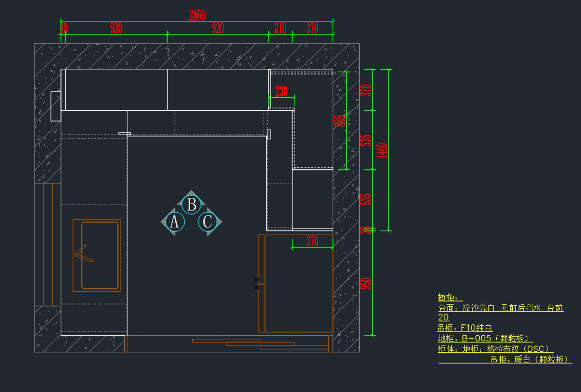Select the 柜体：地柜：格拉布纹 annotation line
This screenshot has width=581, height=392.
click(x=495, y=349)
